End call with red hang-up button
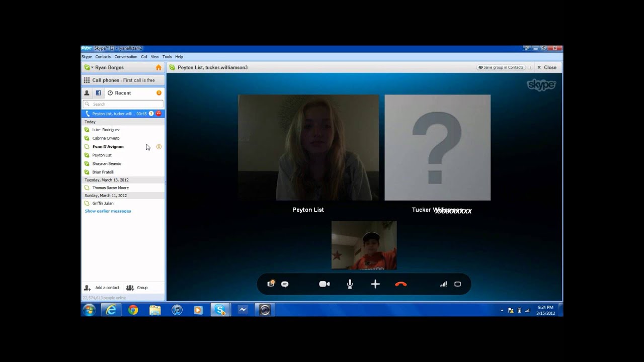The width and height of the screenshot is (644, 362). pos(400,284)
